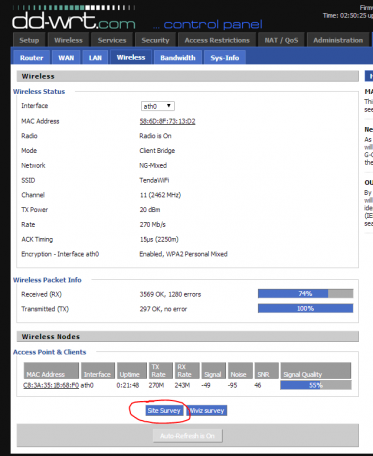Screen dimensions: 373x456
Task: Switch to Access Restrictions tab
Action: click(x=217, y=40)
